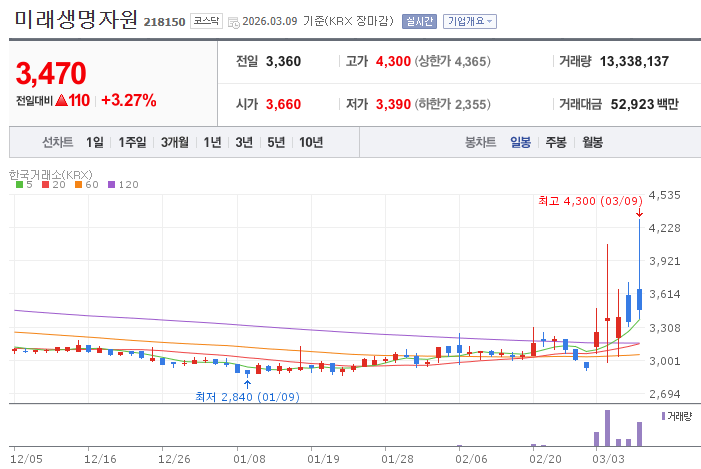The width and height of the screenshot is (701, 469).
Task: Click the 코스닥 market label
Action: (206, 21)
